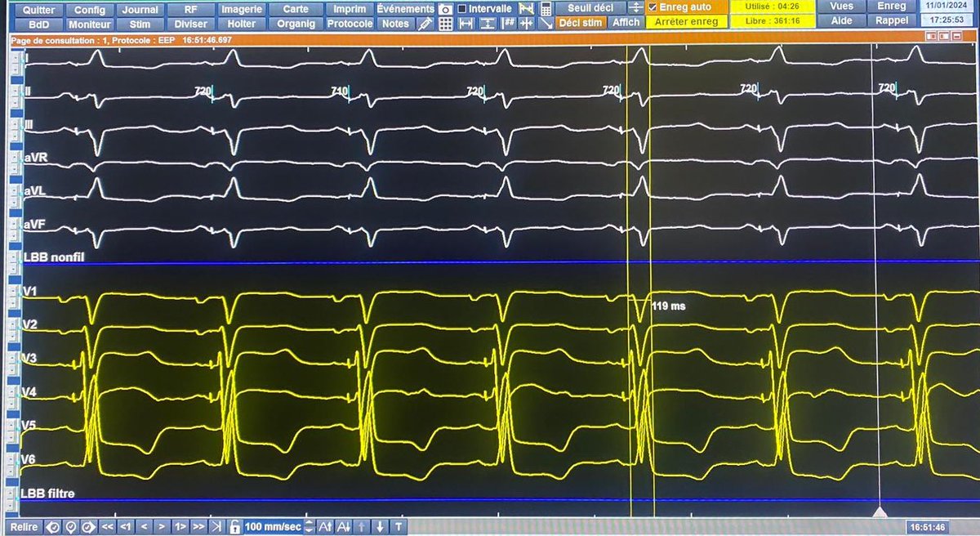
Task: Click the Diviser split button
Action: click(x=190, y=24)
